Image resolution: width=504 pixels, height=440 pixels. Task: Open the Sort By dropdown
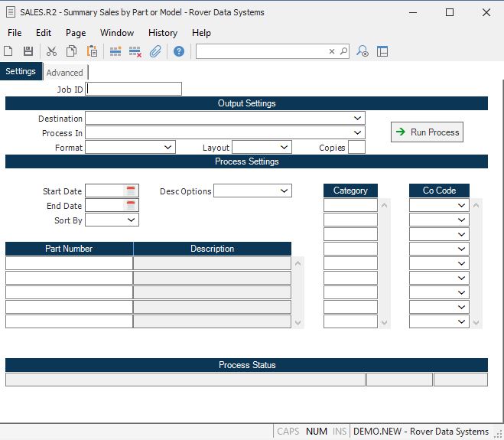coord(132,220)
